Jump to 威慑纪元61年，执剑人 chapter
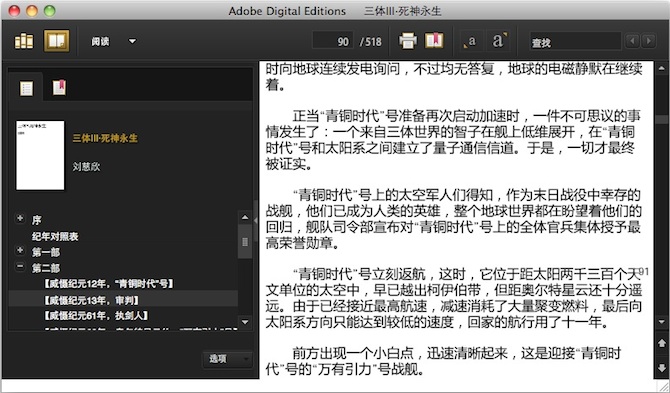Screen dimensions: 670x393 coord(96,316)
